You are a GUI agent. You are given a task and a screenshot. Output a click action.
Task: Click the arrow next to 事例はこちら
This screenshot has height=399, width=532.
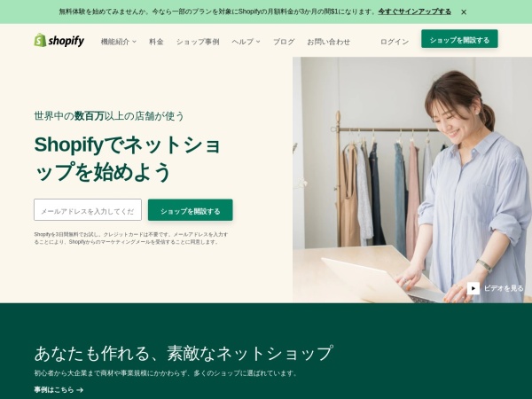[x=80, y=390]
